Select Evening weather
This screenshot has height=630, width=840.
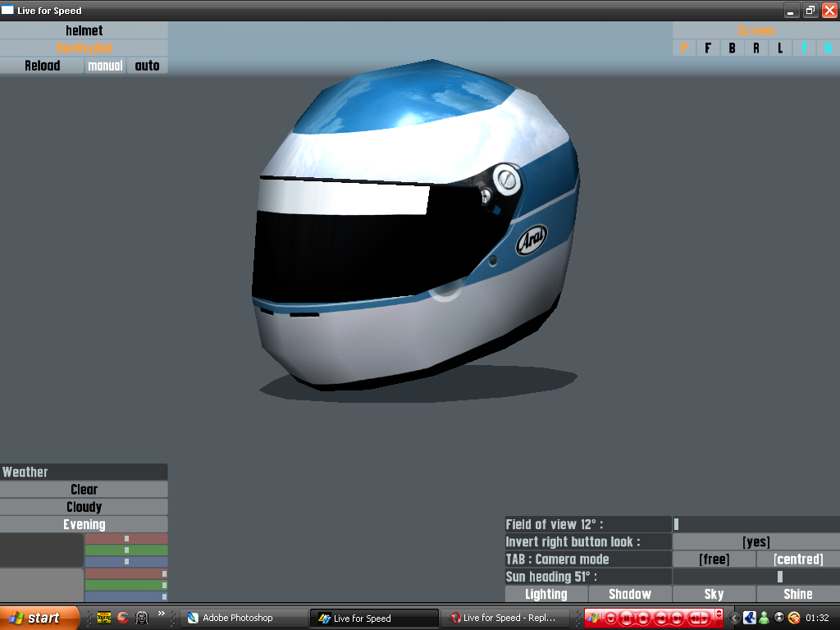click(x=84, y=524)
